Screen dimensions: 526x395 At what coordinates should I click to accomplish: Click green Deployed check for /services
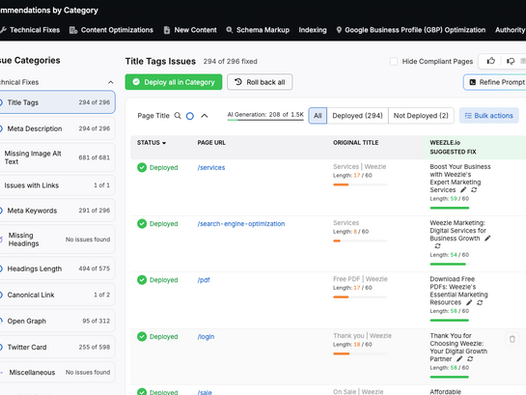click(x=142, y=167)
